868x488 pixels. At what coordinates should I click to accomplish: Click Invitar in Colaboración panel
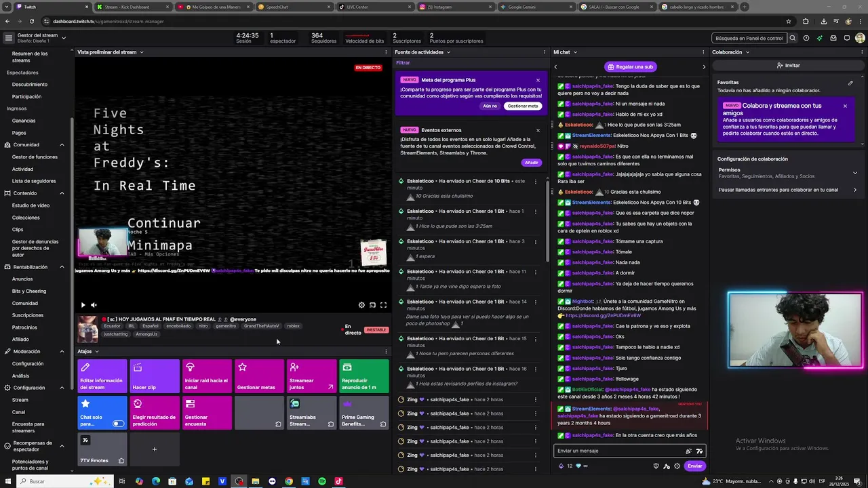pyautogui.click(x=788, y=66)
